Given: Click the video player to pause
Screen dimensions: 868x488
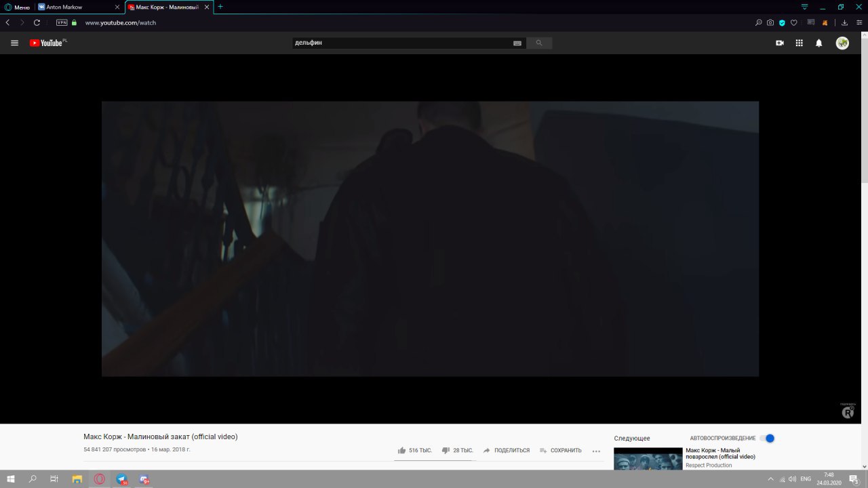Looking at the screenshot, I should (430, 239).
